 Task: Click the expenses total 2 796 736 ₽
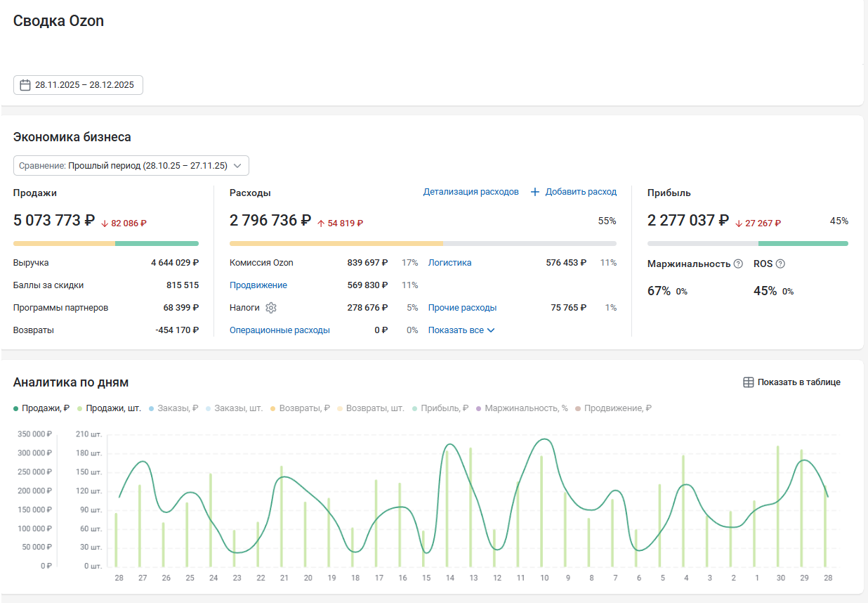coord(270,221)
